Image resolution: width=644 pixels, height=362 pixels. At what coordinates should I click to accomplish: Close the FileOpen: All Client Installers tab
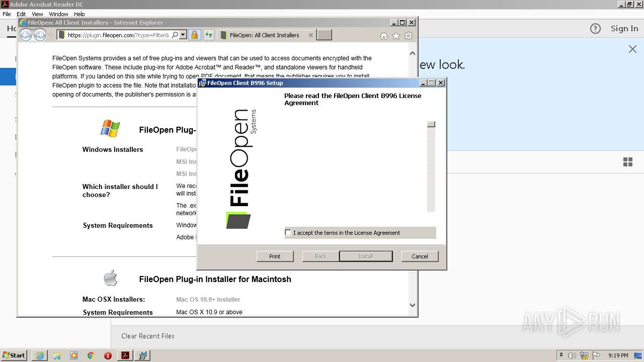pos(310,35)
